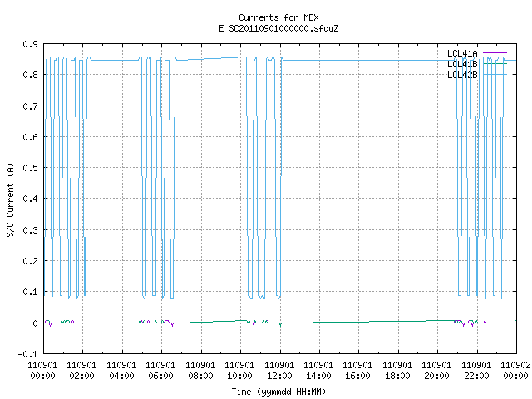Click the 110901 20:00 time tick label
The height and width of the screenshot is (399, 532).
(x=436, y=371)
